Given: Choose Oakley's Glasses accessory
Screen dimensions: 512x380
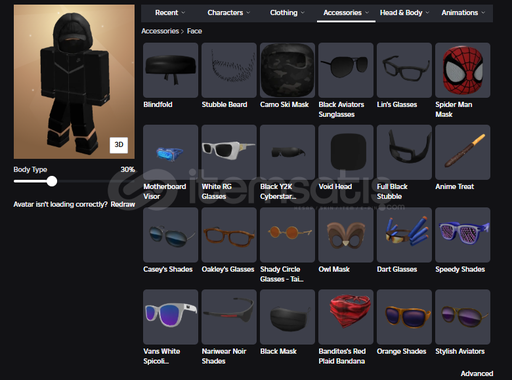Looking at the screenshot, I should tap(229, 235).
